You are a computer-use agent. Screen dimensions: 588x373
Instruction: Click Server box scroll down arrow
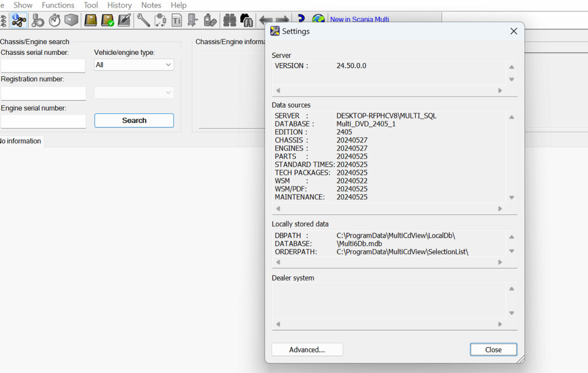512,79
